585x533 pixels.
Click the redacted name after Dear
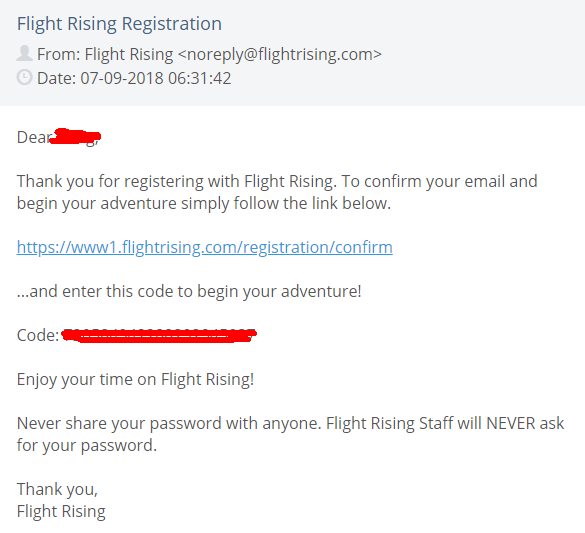pyautogui.click(x=75, y=137)
